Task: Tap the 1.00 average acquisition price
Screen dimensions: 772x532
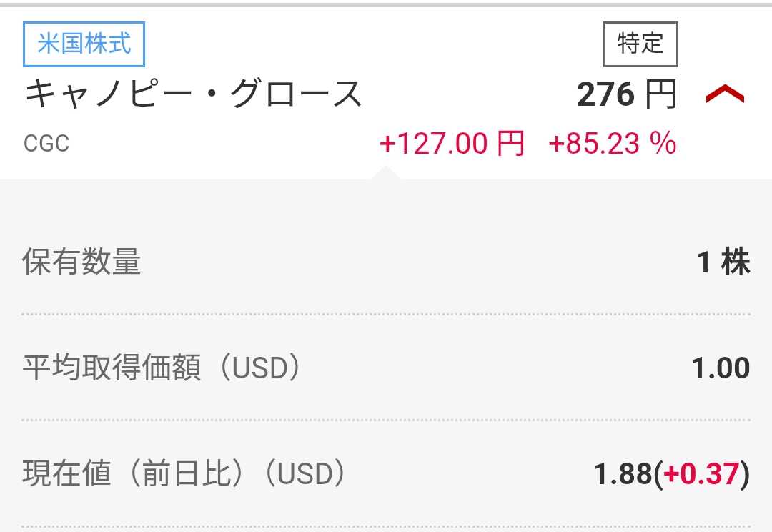Action: click(x=721, y=368)
